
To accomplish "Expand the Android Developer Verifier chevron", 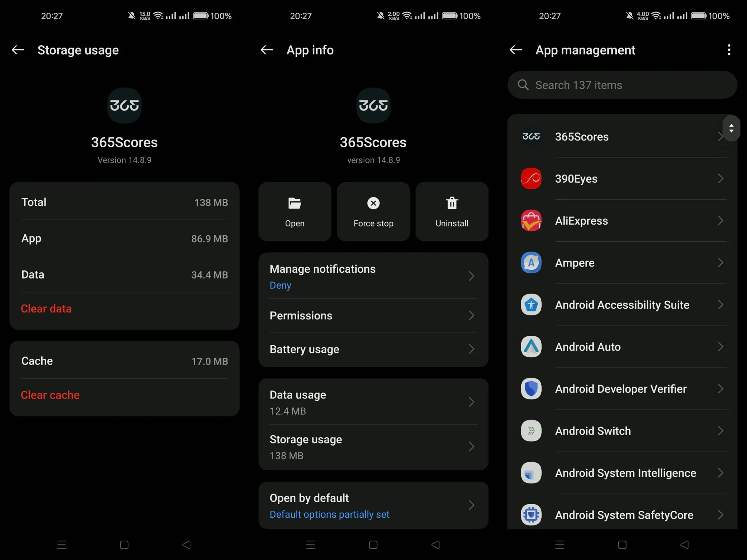I will [x=720, y=389].
